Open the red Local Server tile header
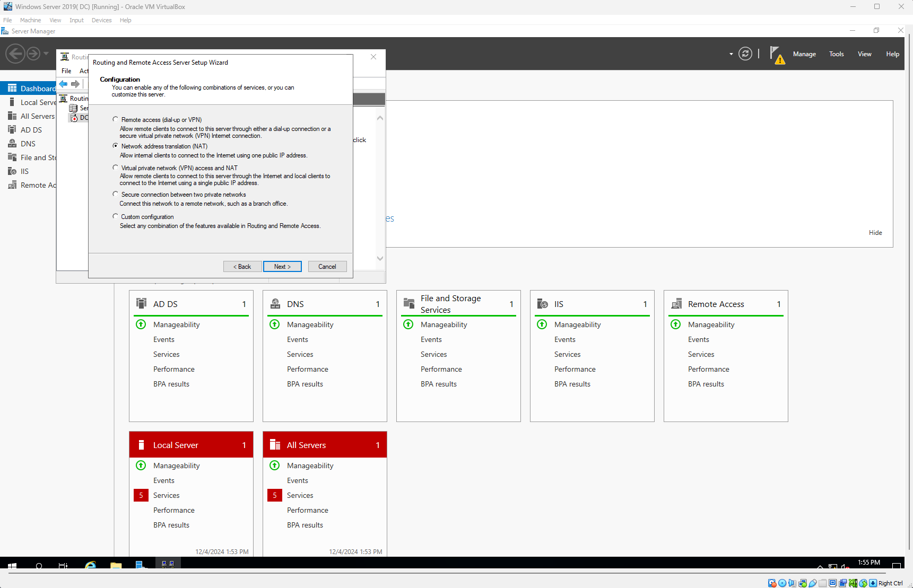This screenshot has height=588, width=913. coord(191,444)
